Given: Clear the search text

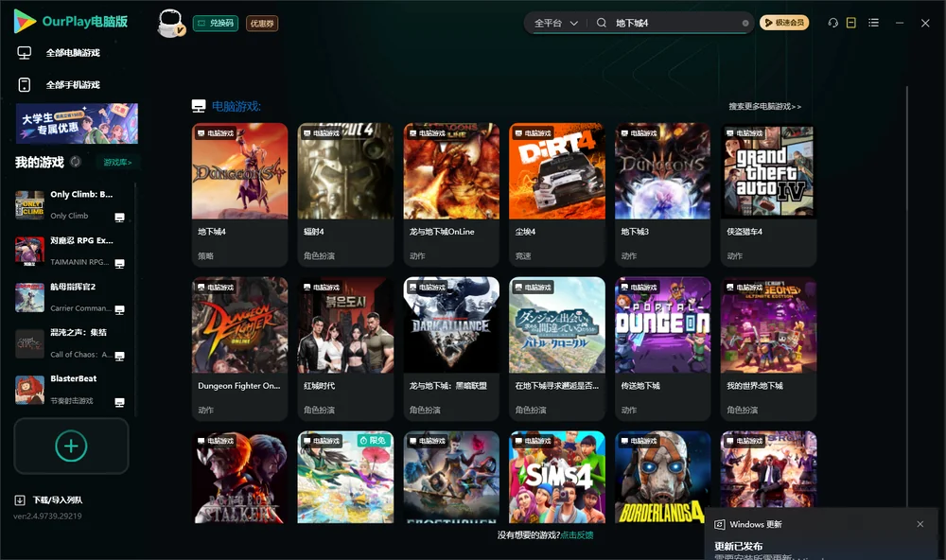Looking at the screenshot, I should [x=745, y=23].
